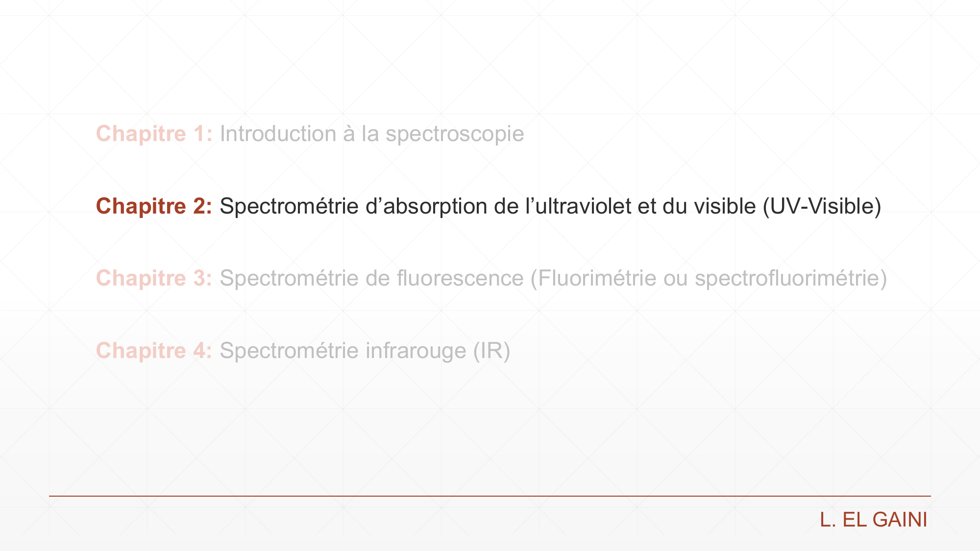Screen dimensions: 980x551
Task: Click the red horizontal footer line
Action: 490,496
